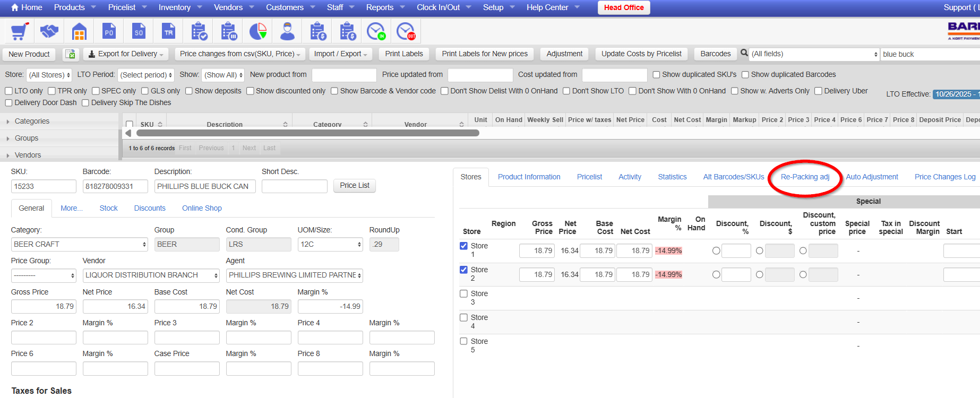Click the Head Office button
Image resolution: width=980 pixels, height=398 pixels.
pyautogui.click(x=624, y=7)
